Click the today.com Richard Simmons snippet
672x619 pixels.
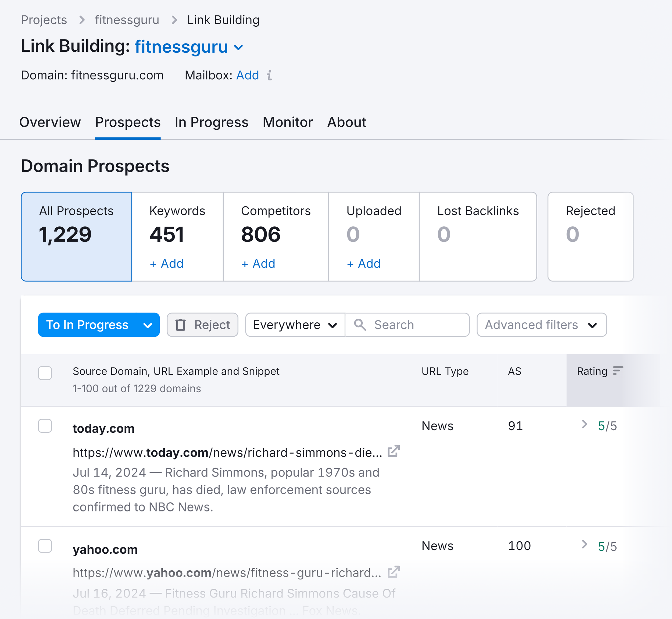[x=226, y=490]
